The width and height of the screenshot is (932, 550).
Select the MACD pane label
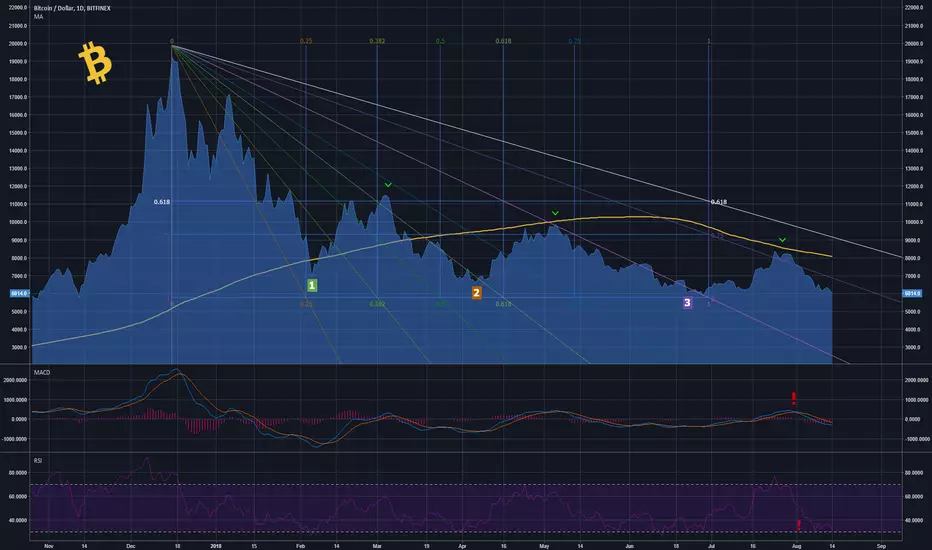point(42,372)
